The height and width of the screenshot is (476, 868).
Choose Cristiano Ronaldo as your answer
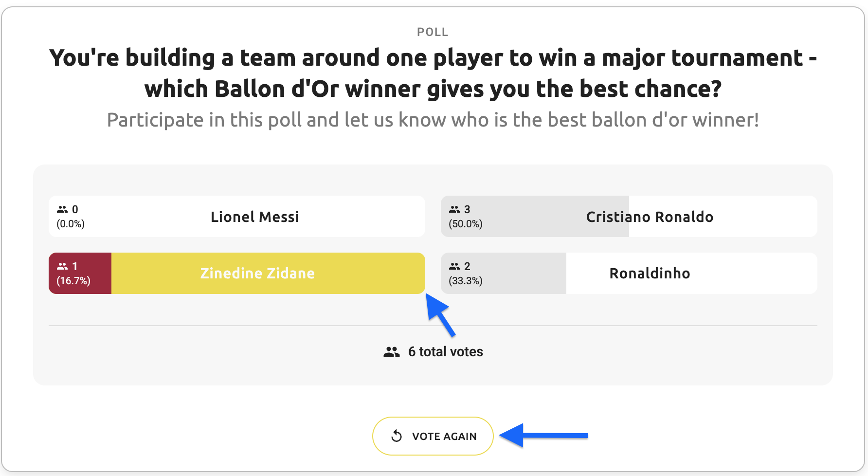(649, 217)
